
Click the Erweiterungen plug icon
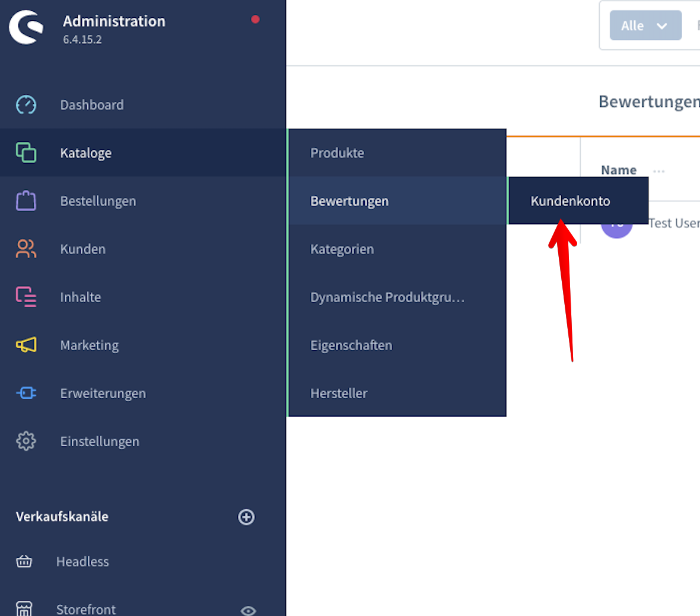pos(26,393)
